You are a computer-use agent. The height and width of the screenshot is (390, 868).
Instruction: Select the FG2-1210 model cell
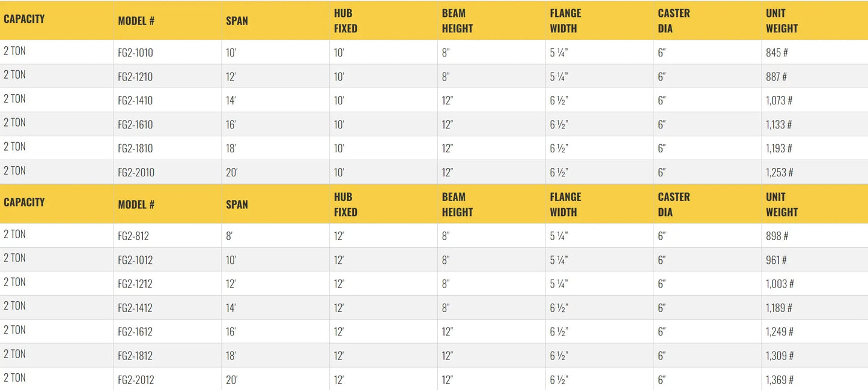135,77
